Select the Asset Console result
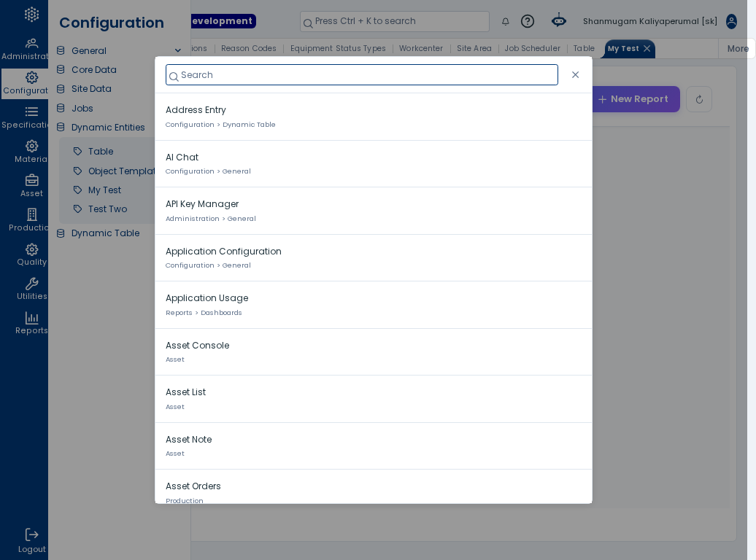The width and height of the screenshot is (756, 560). tap(373, 351)
